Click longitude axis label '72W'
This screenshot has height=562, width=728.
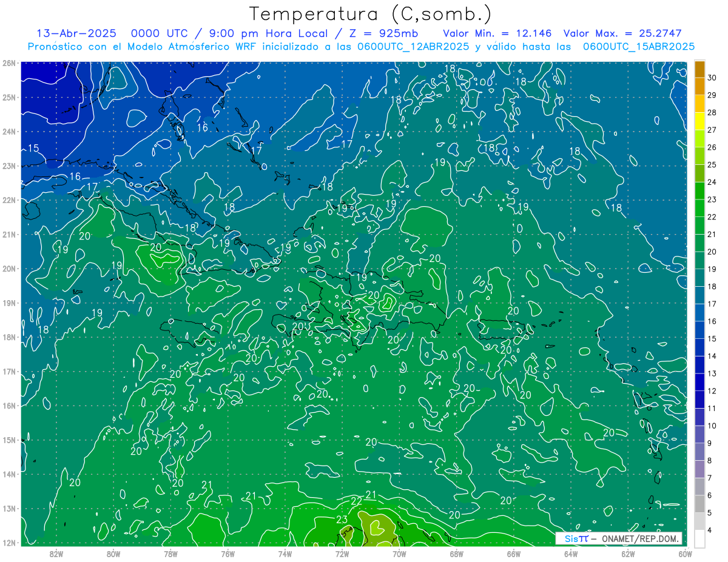[342, 553]
